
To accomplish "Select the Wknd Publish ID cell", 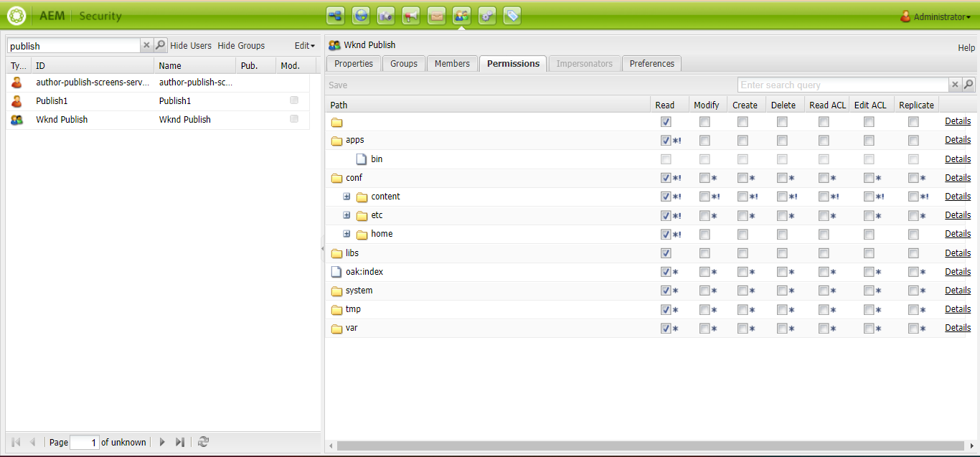I will pyautogui.click(x=93, y=120).
